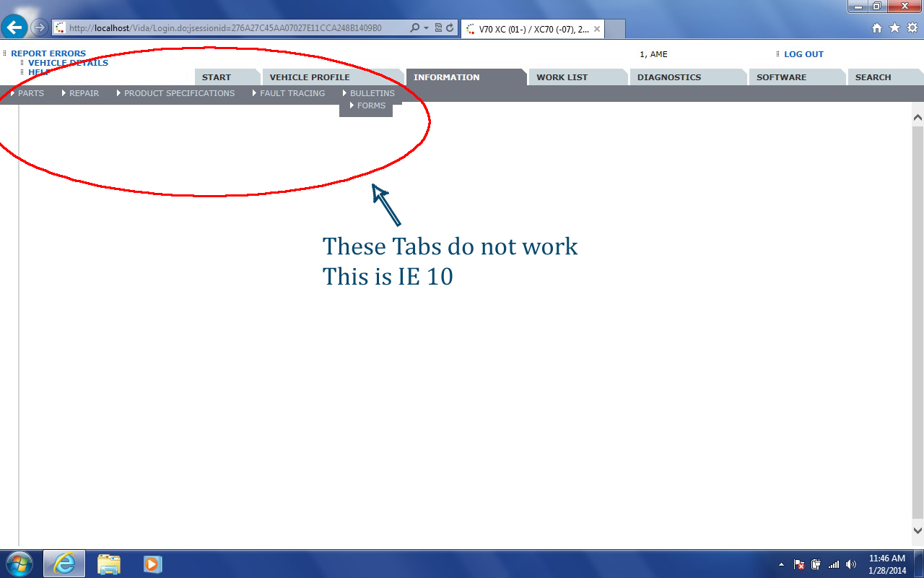The image size is (924, 578).
Task: Open the Windows Start menu
Action: point(19,564)
